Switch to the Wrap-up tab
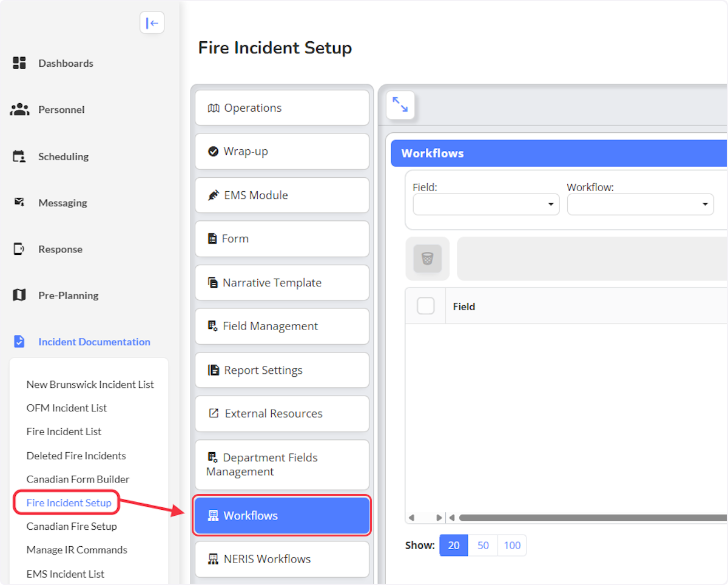This screenshot has height=585, width=728. point(282,152)
